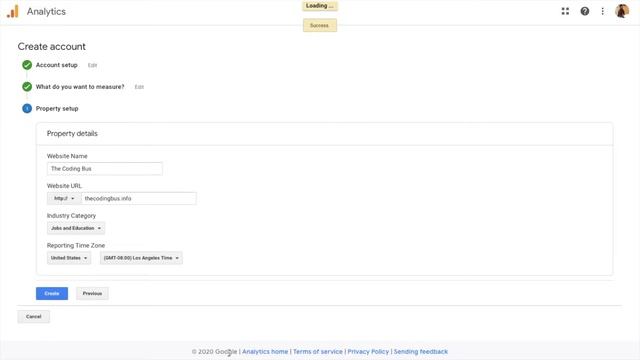Click the measure step green checkmark
This screenshot has height=360, width=640.
pos(27,87)
